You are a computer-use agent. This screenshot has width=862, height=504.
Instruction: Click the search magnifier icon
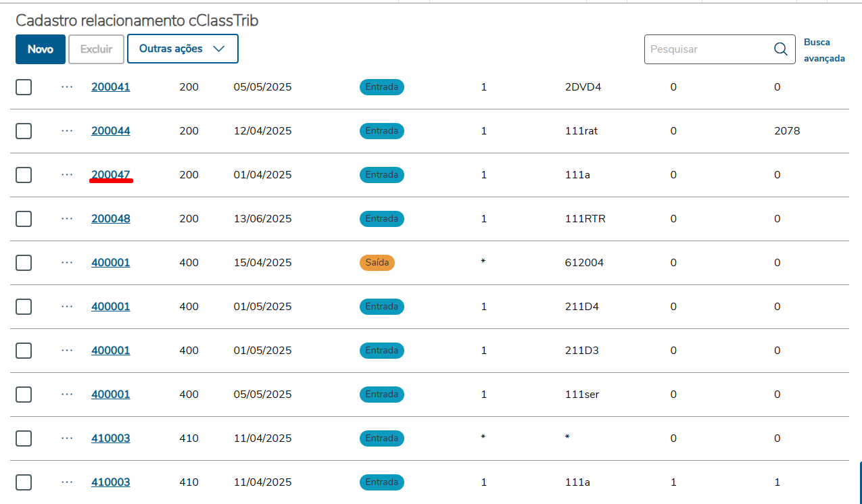[x=780, y=49]
